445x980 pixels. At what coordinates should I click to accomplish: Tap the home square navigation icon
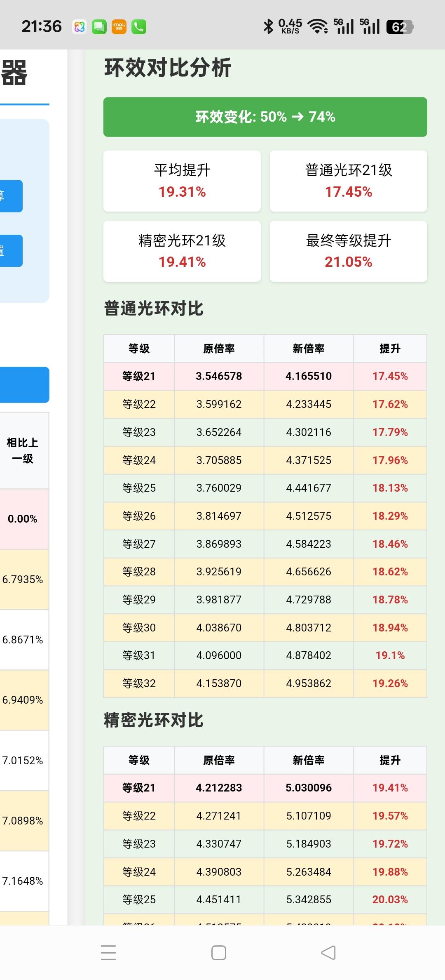tap(219, 953)
